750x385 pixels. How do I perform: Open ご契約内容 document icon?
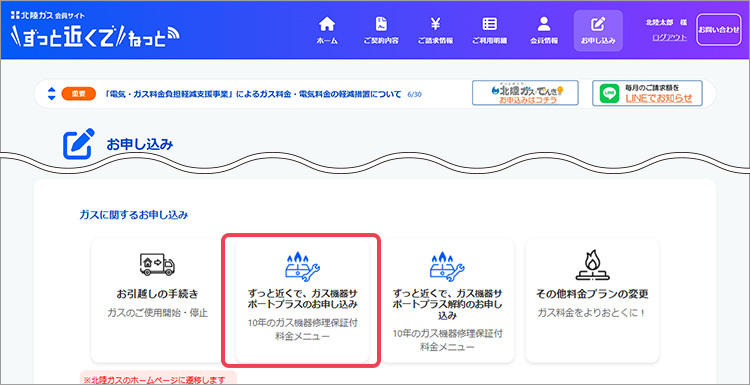click(381, 24)
